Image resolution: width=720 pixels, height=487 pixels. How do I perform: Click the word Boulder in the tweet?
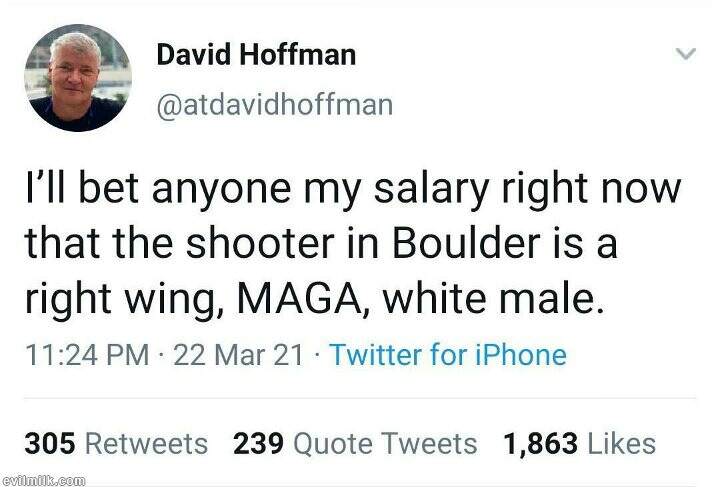461,242
